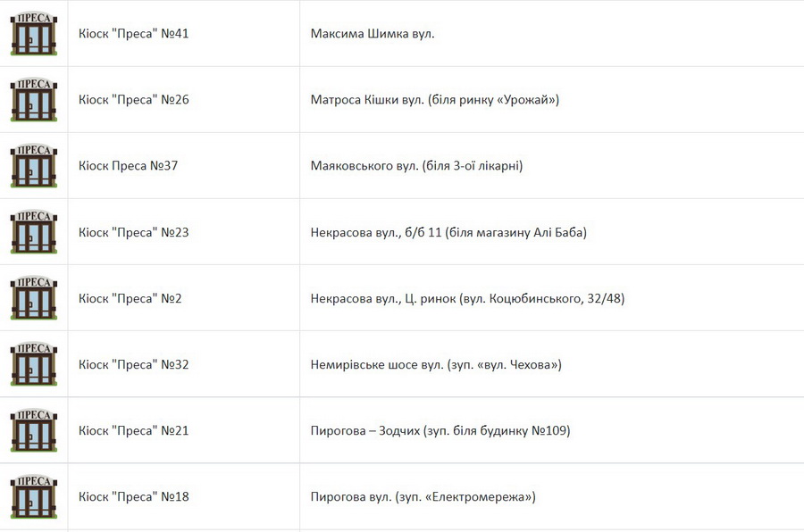Image resolution: width=804 pixels, height=532 pixels.
Task: Choose Кіоск "Преса" №2 in the list
Action: click(130, 298)
